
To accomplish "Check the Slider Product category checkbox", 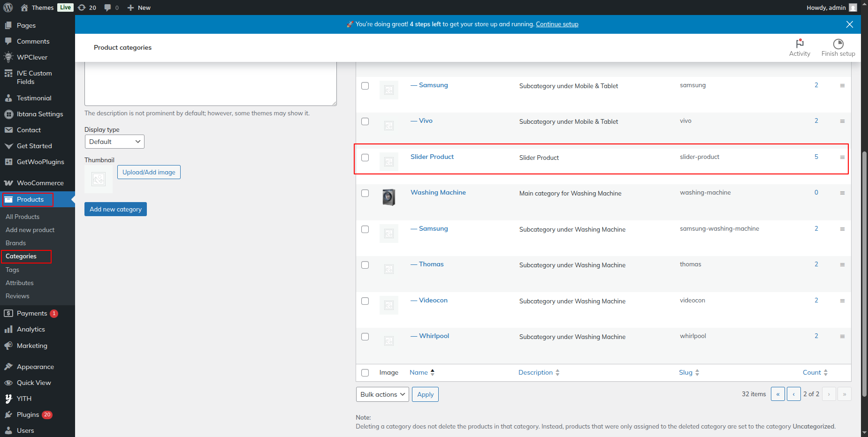I will click(365, 158).
